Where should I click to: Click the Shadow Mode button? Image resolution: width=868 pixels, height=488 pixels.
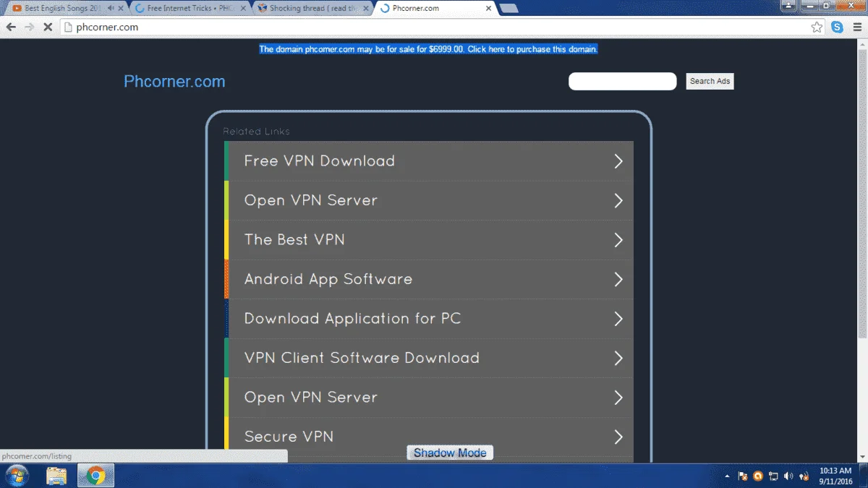pos(450,453)
